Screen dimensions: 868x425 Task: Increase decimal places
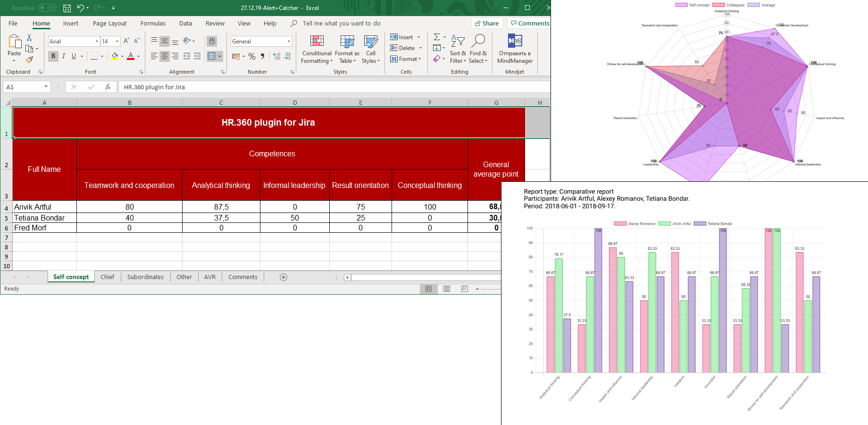click(277, 56)
